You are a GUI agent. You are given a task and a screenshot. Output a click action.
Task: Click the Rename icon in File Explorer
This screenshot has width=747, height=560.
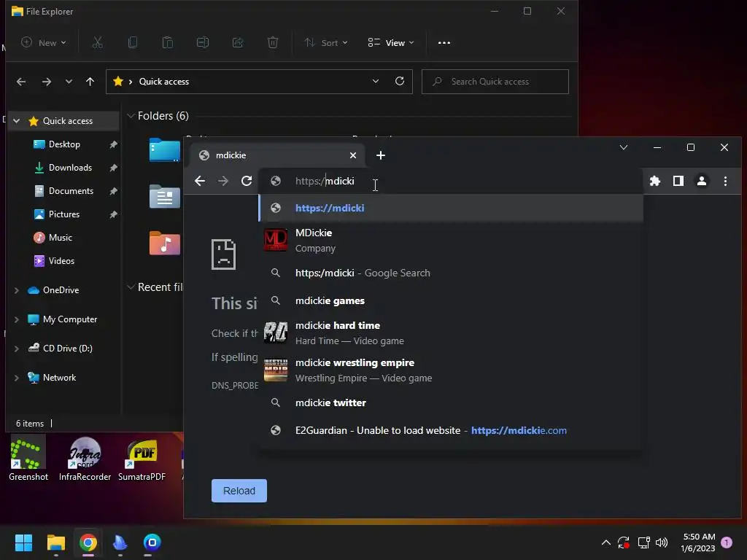(203, 42)
